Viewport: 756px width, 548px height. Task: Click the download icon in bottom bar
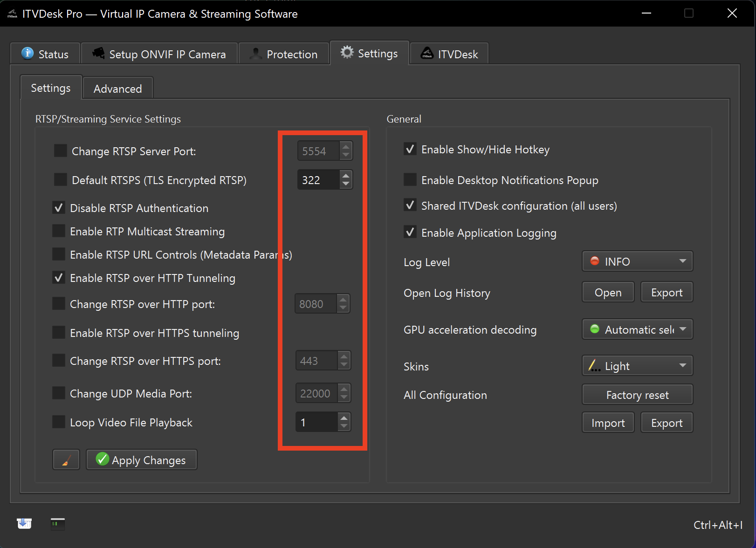(x=24, y=524)
